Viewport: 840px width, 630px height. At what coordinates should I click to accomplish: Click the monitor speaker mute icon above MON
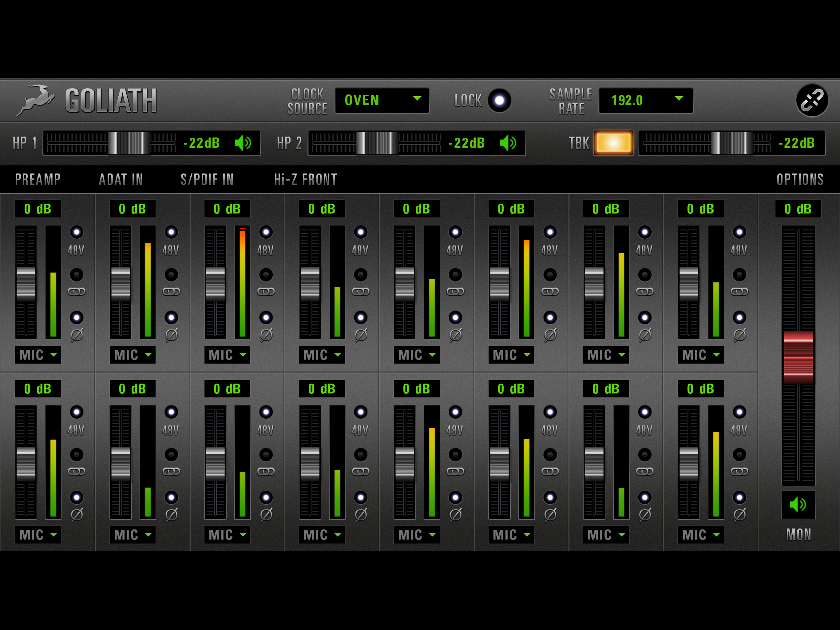pyautogui.click(x=798, y=504)
